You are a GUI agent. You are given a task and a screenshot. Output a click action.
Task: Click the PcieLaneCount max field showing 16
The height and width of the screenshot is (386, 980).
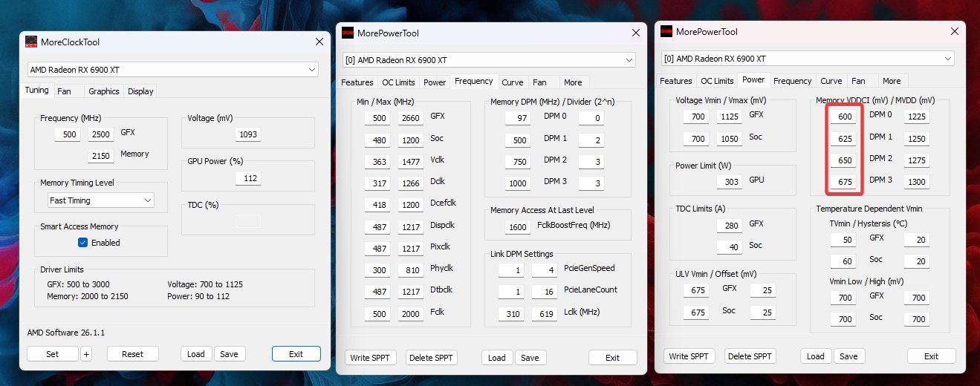click(544, 292)
